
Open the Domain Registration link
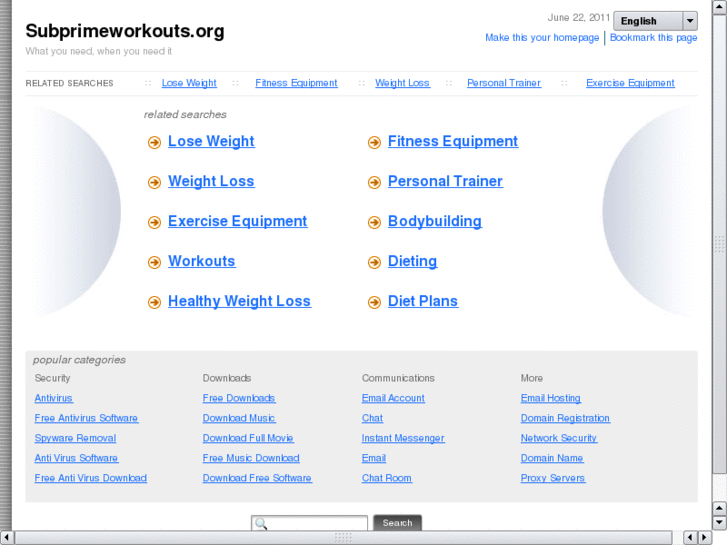coord(565,418)
